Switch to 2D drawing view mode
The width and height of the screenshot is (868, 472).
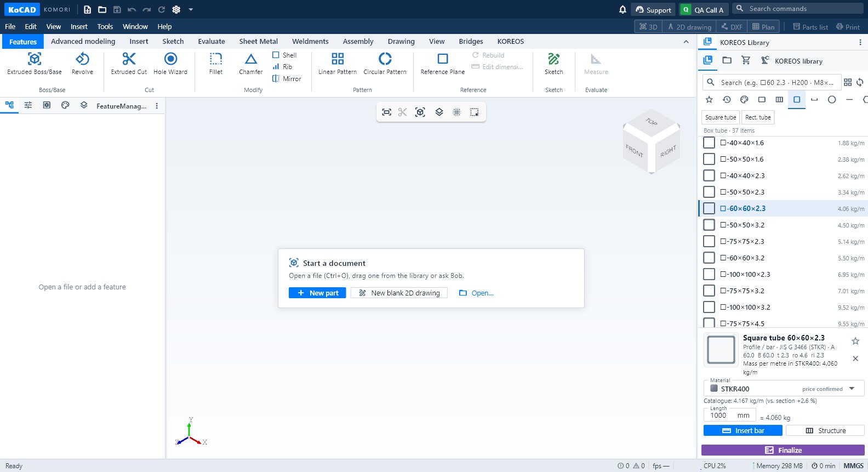coord(689,26)
